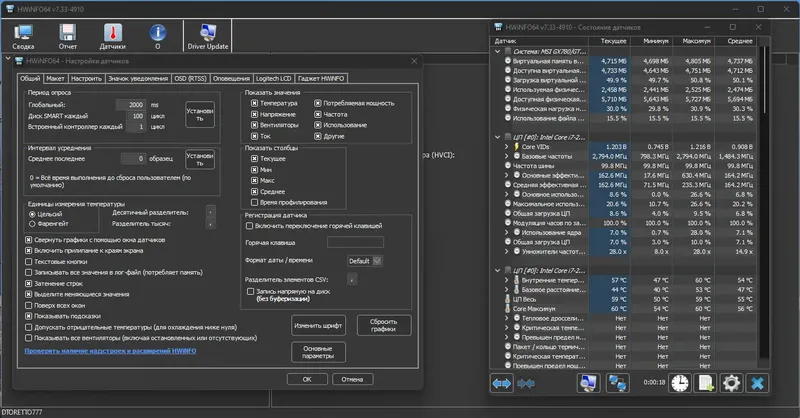The height and width of the screenshot is (418, 800).
Task: Open the Сводка summary toolbar icon
Action: 23,37
